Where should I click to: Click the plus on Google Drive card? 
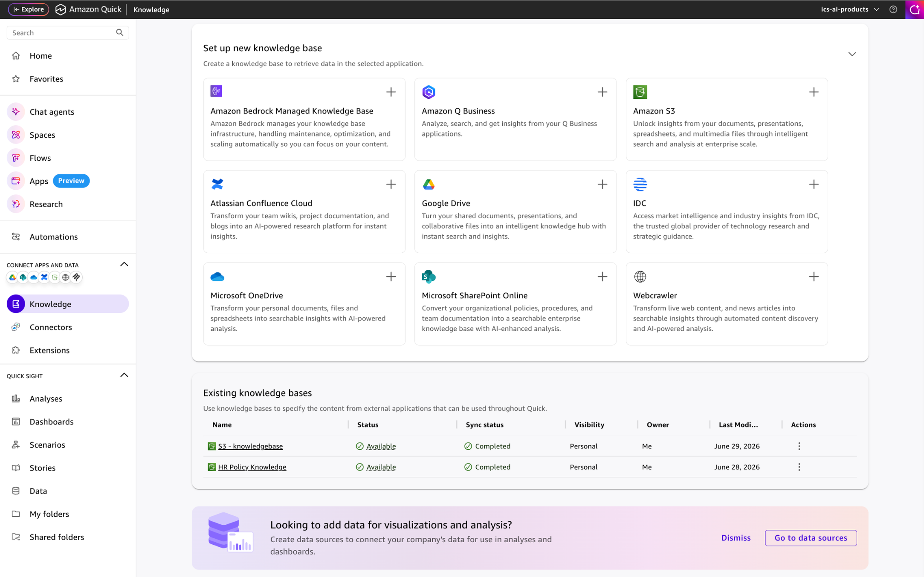(602, 184)
